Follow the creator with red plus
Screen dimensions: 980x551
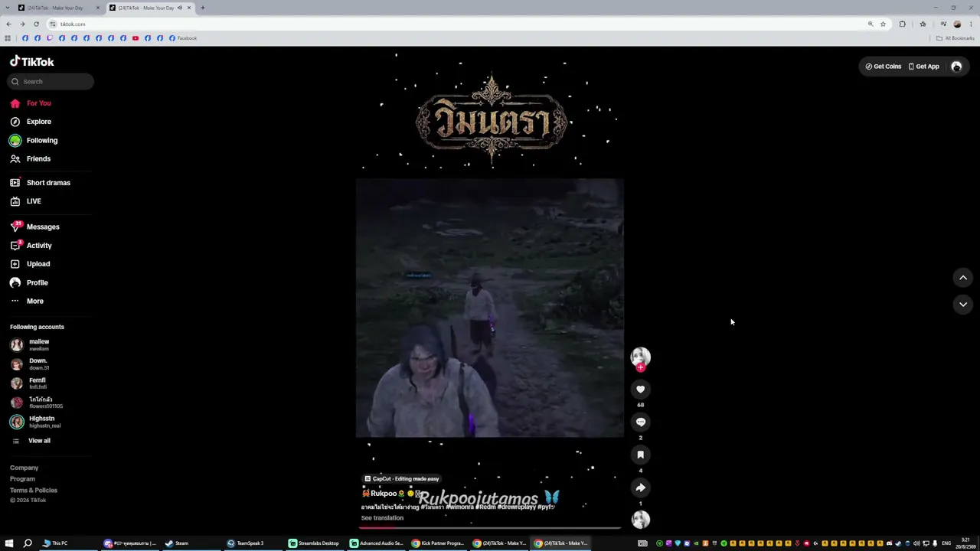641,367
